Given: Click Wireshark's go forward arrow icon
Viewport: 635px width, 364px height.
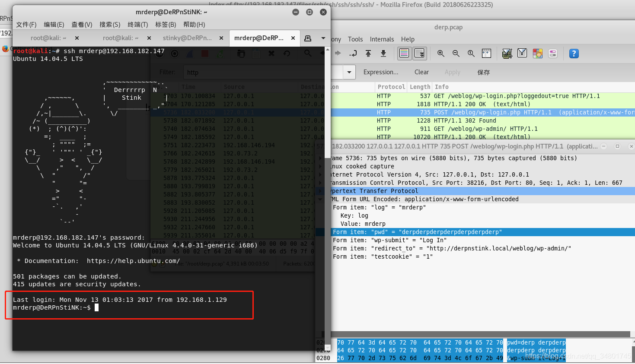Looking at the screenshot, I should coord(338,54).
